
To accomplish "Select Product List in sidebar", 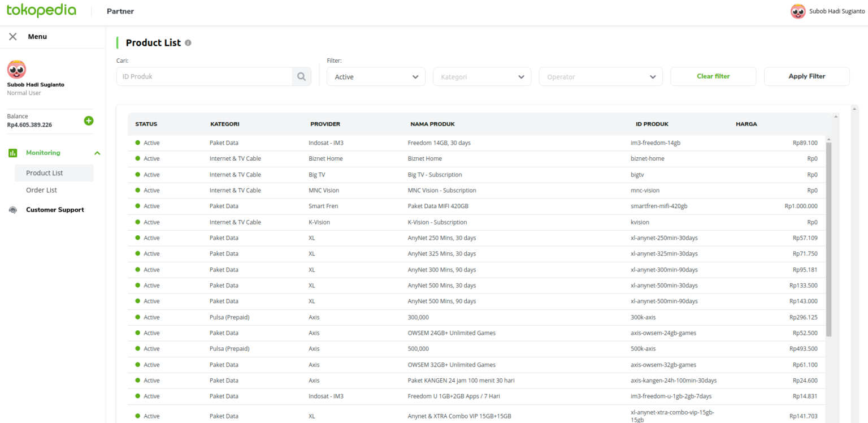I will pos(45,173).
